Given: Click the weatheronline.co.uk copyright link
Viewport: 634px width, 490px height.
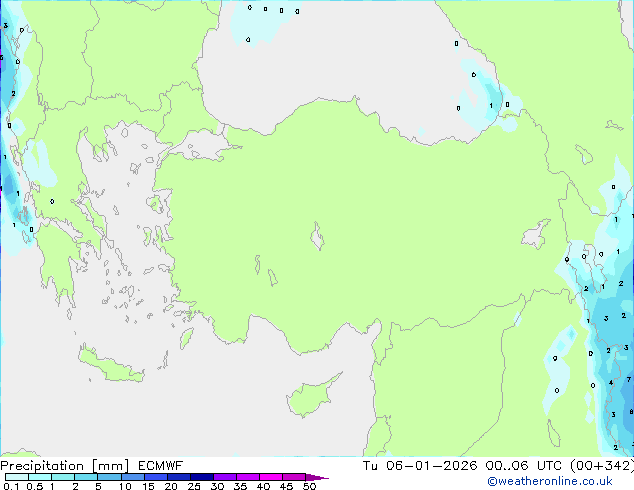Looking at the screenshot, I should point(549,481).
